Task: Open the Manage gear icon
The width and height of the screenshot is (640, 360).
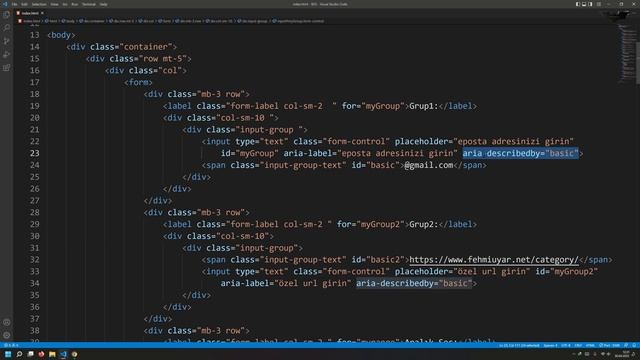Action: 7,335
